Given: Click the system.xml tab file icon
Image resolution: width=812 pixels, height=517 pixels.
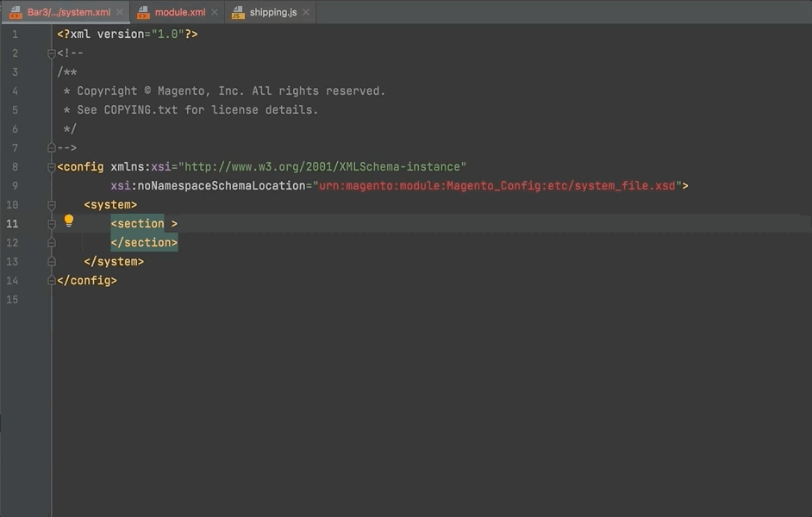Looking at the screenshot, I should pyautogui.click(x=16, y=13).
